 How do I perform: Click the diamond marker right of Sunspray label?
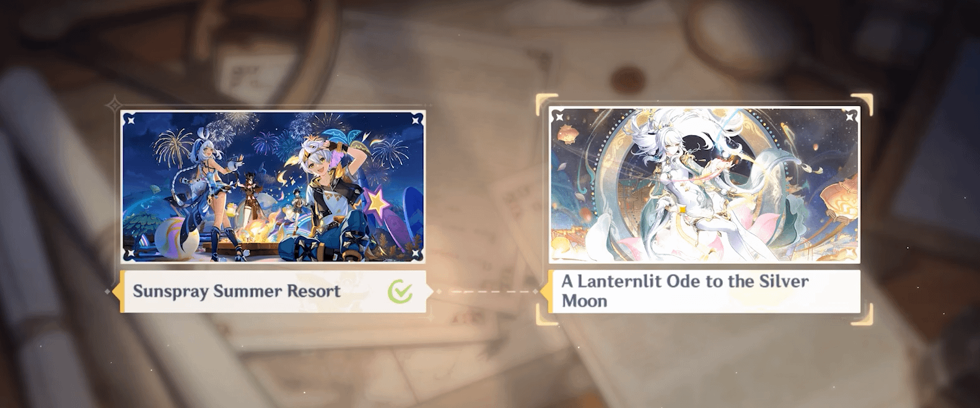pyautogui.click(x=439, y=291)
